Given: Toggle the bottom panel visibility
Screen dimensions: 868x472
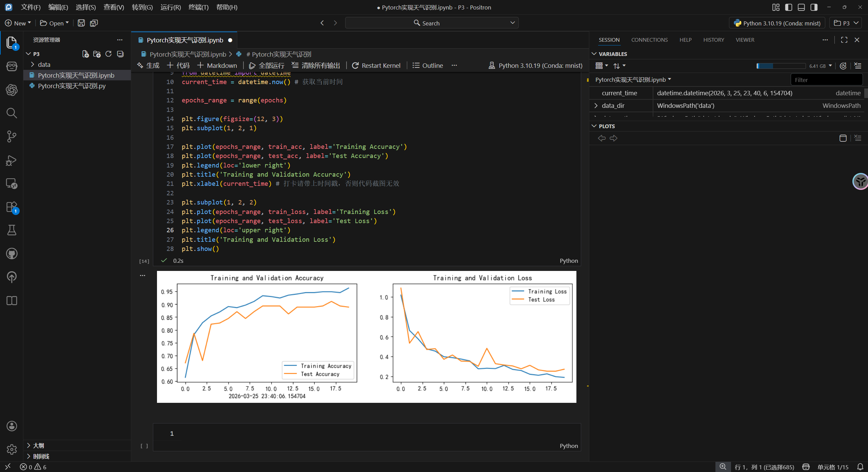Looking at the screenshot, I should [x=801, y=7].
